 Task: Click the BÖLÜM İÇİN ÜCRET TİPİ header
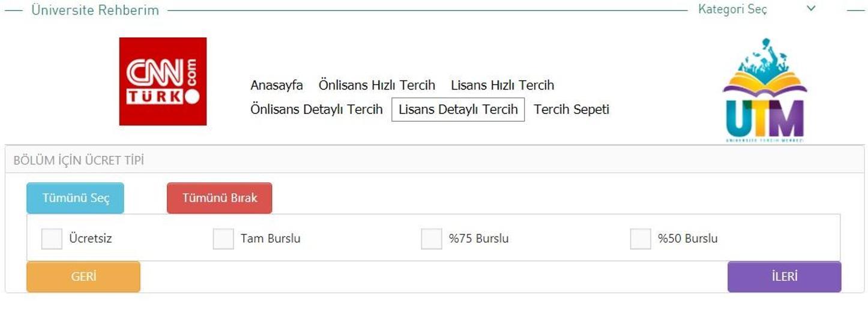pyautogui.click(x=79, y=161)
